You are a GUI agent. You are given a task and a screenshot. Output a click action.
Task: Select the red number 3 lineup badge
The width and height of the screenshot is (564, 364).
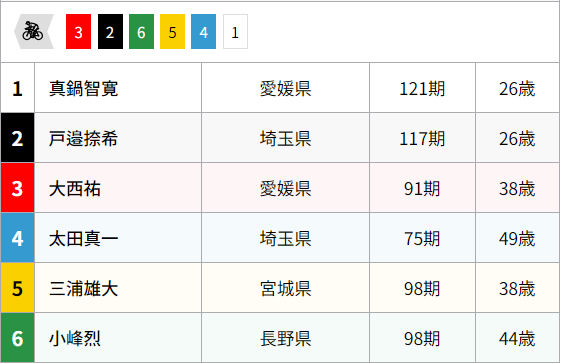(78, 32)
